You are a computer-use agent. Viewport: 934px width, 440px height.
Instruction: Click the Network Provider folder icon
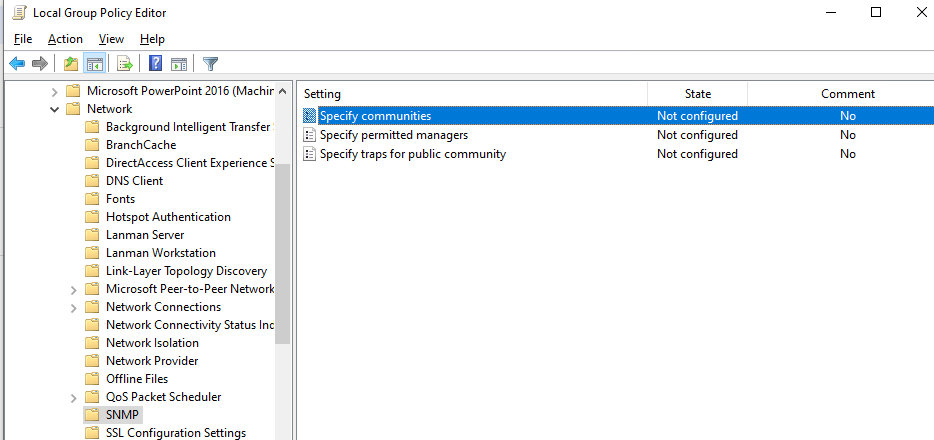click(92, 360)
